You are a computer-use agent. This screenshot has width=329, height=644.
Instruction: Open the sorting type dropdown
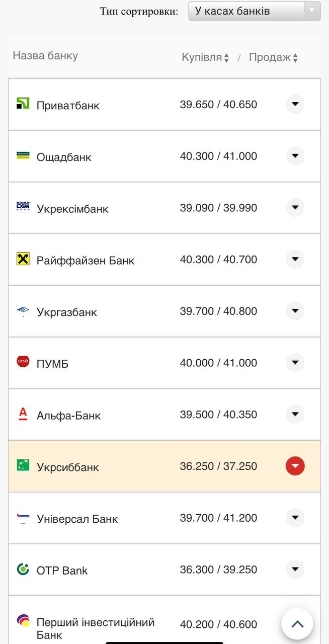click(x=254, y=11)
